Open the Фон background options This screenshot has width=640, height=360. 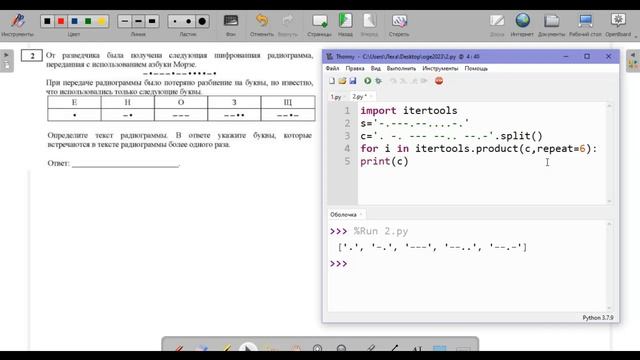point(231,24)
